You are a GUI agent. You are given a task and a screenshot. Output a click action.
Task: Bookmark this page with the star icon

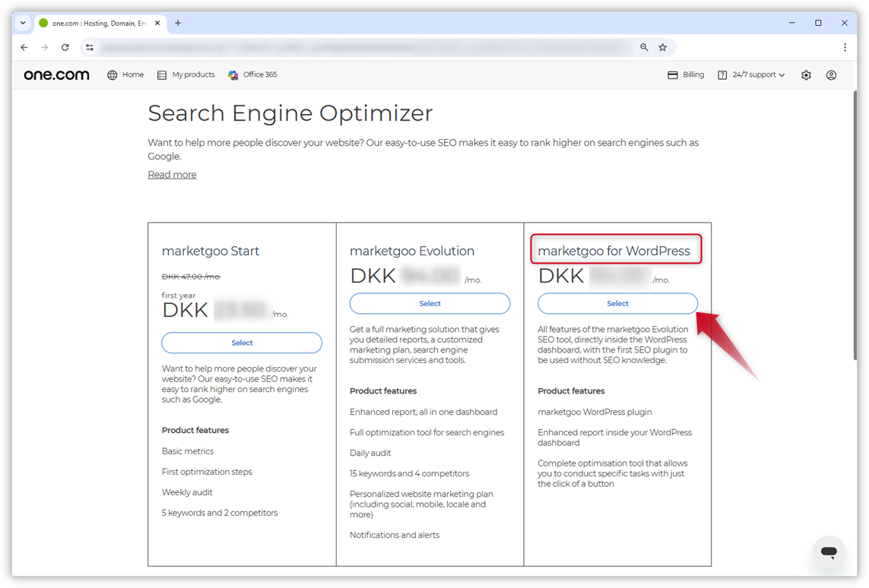click(x=663, y=48)
